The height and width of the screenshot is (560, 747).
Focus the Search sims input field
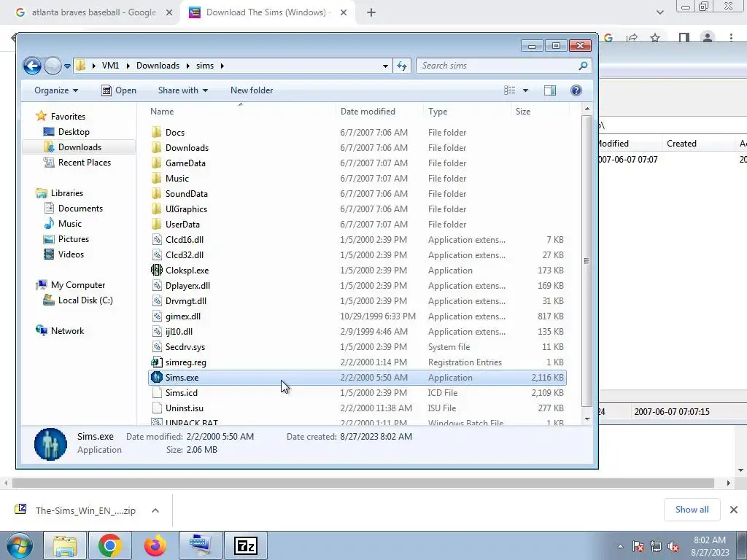503,66
